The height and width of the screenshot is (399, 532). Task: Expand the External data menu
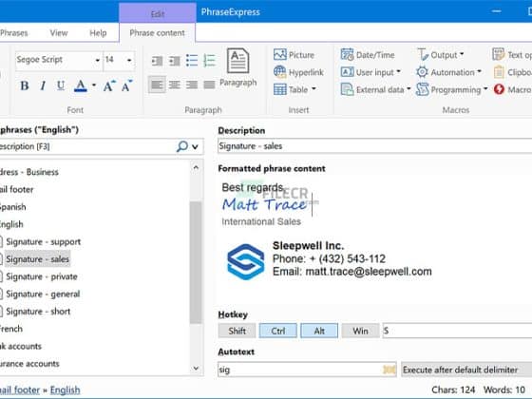(375, 89)
